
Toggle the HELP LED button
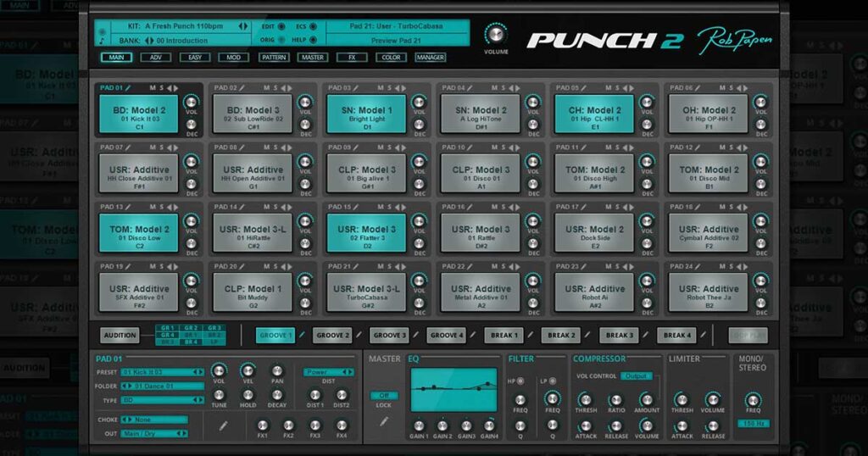tap(313, 40)
